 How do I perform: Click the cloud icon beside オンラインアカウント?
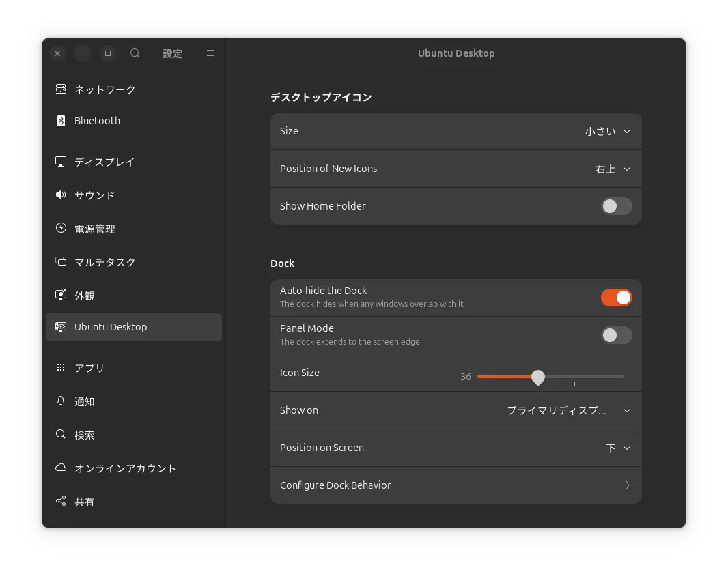(x=60, y=468)
